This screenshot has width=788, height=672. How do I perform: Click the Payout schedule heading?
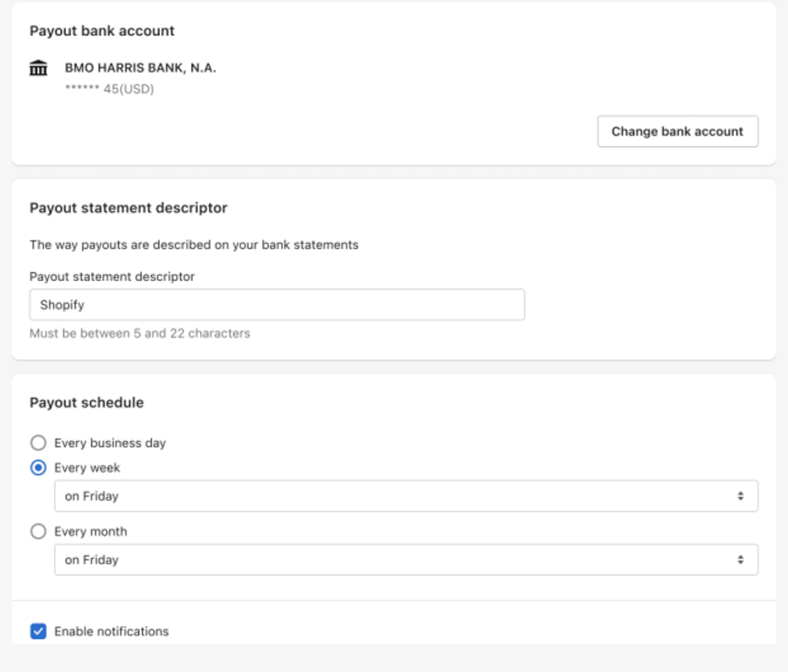coord(87,402)
